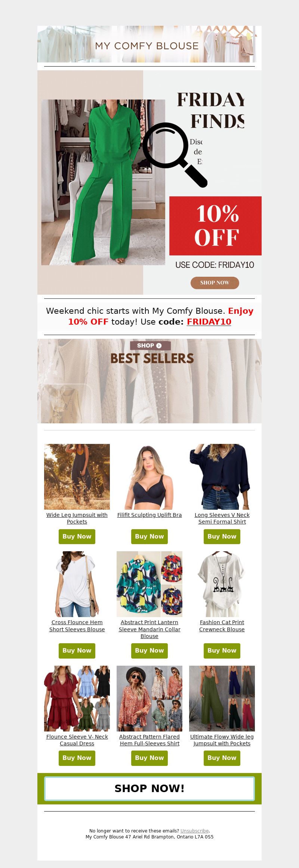Click the magnifying glass icon in banner
Viewport: 299px width, 868px height.
[175, 155]
